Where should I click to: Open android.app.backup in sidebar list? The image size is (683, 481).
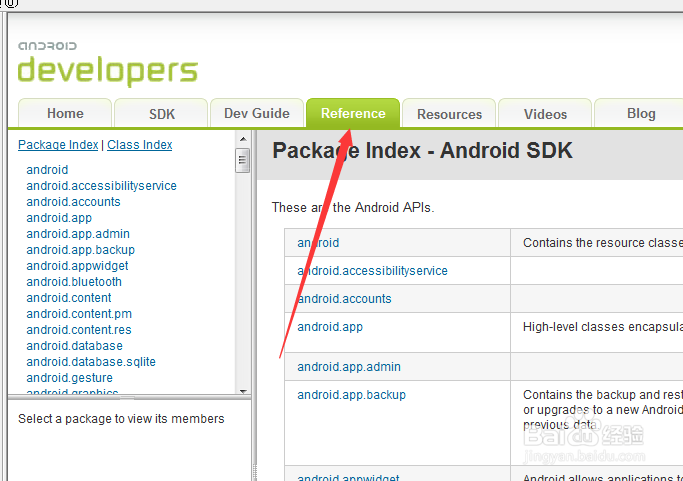point(81,250)
